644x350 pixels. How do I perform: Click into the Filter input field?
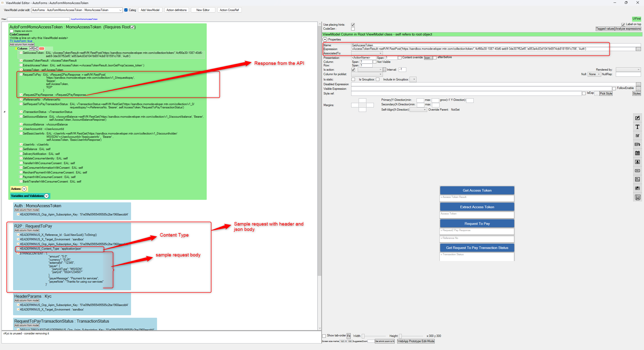point(38,19)
